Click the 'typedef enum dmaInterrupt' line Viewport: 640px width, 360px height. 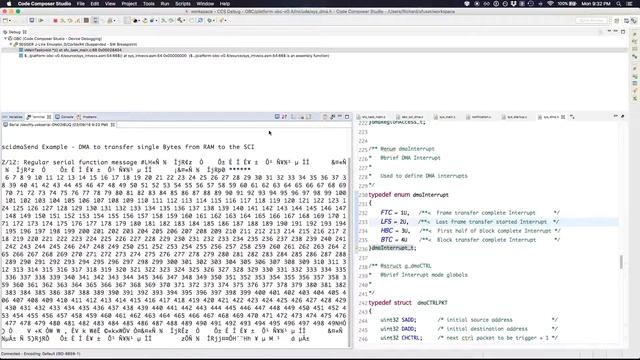tap(409, 195)
